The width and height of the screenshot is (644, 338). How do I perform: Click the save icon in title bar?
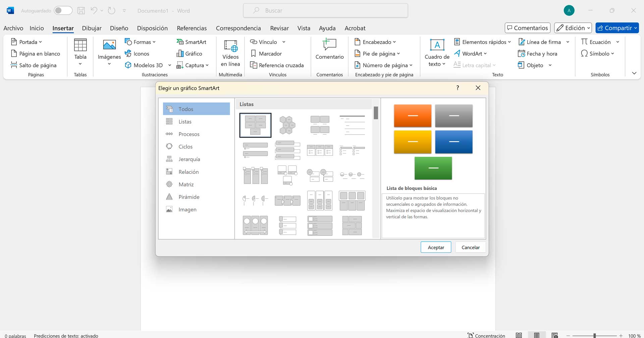[x=81, y=11]
